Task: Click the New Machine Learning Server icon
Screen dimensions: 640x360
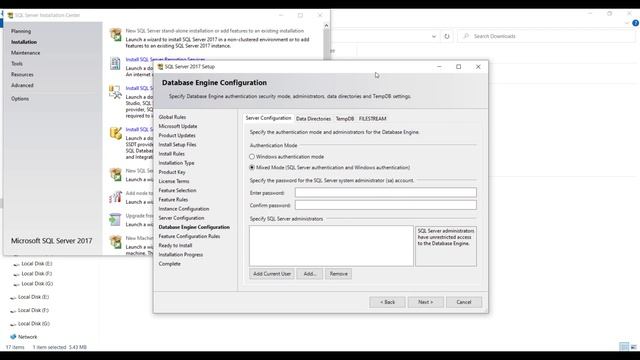Action: coord(116,242)
